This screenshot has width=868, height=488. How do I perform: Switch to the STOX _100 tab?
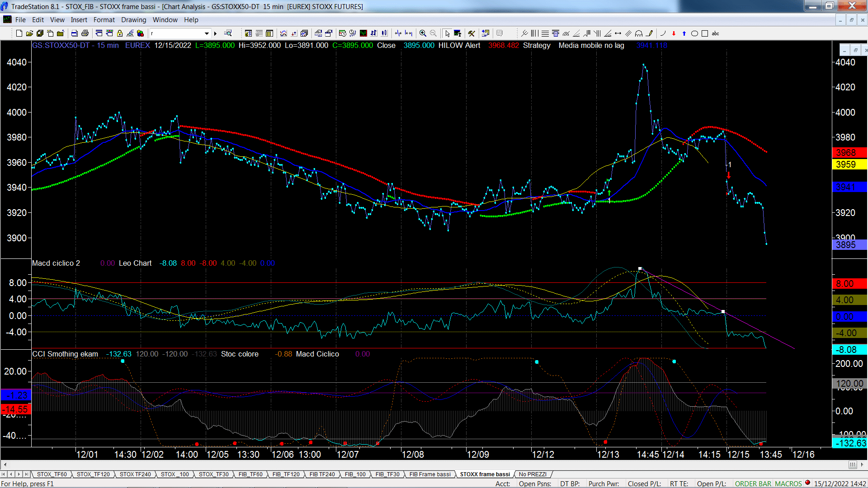tap(175, 474)
